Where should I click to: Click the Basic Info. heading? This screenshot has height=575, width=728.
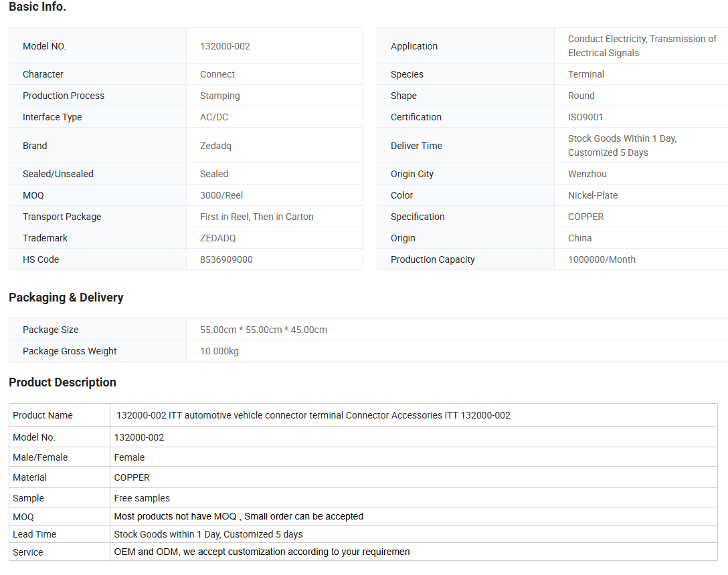(x=37, y=7)
